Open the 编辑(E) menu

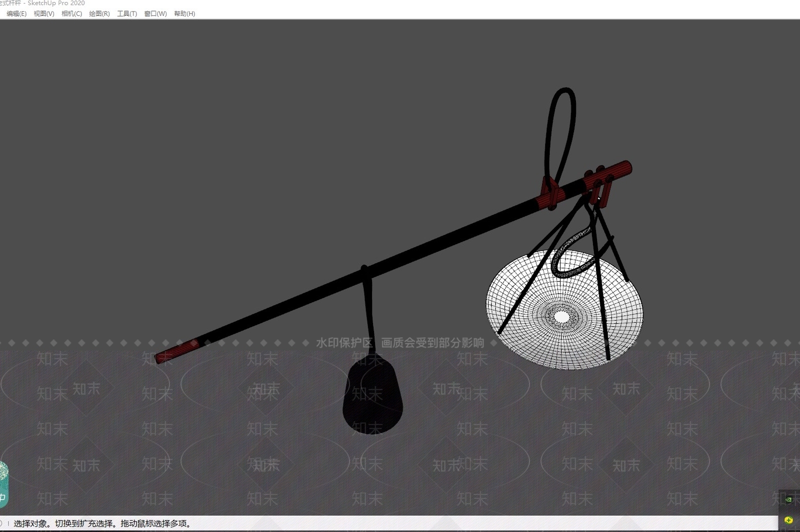click(16, 13)
